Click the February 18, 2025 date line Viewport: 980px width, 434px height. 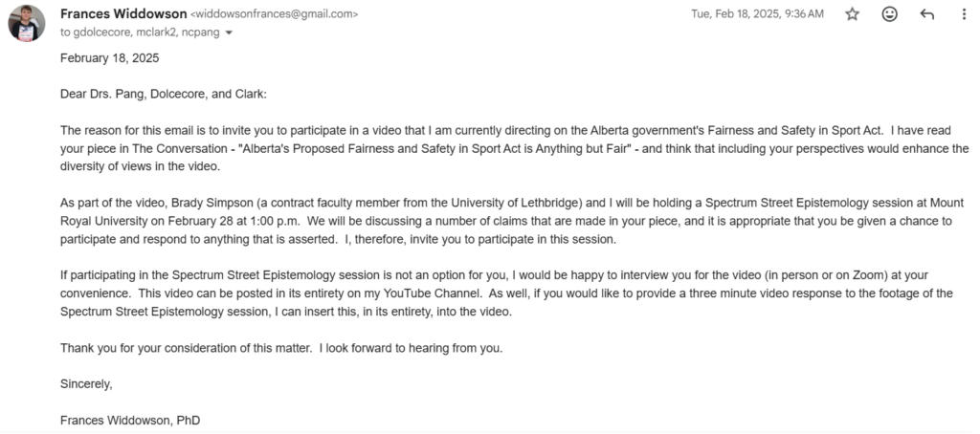point(109,58)
